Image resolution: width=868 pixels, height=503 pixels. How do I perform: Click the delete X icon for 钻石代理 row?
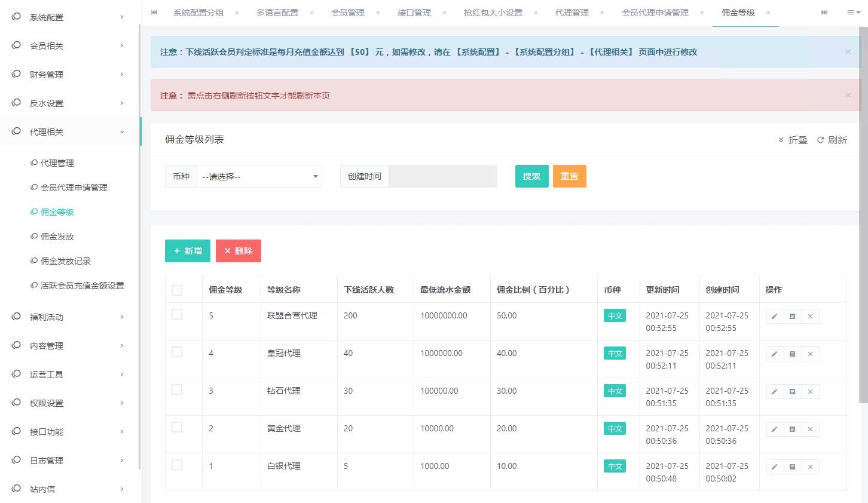point(810,392)
